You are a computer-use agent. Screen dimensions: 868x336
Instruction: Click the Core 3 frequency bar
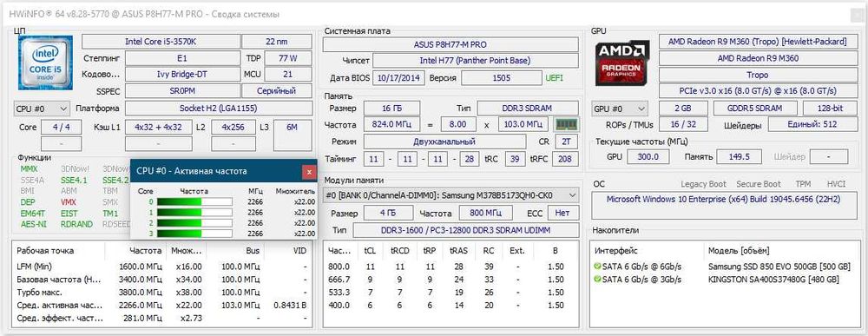(194, 234)
